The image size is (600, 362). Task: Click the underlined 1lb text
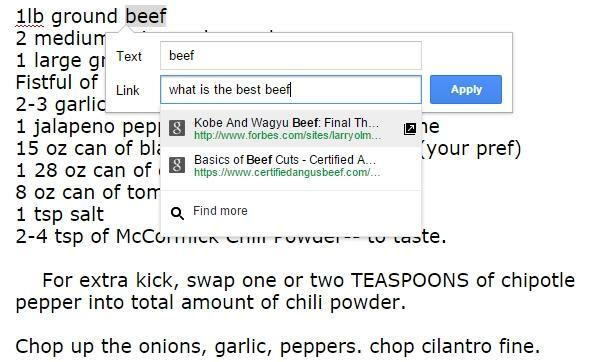pos(30,16)
